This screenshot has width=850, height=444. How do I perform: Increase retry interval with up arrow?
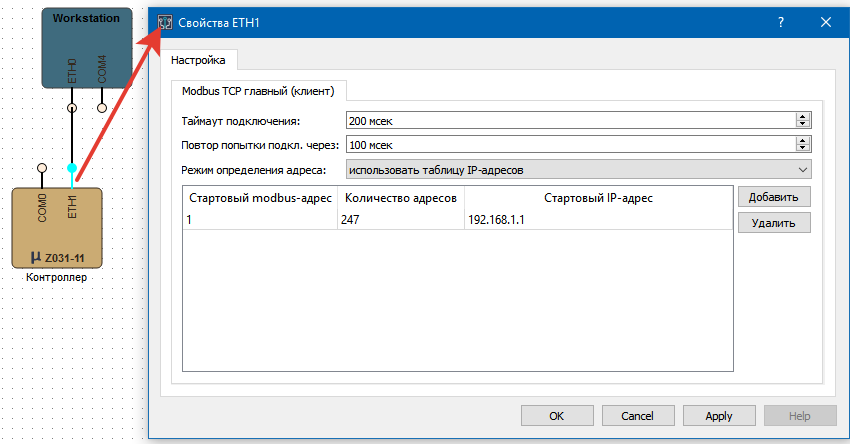803,141
